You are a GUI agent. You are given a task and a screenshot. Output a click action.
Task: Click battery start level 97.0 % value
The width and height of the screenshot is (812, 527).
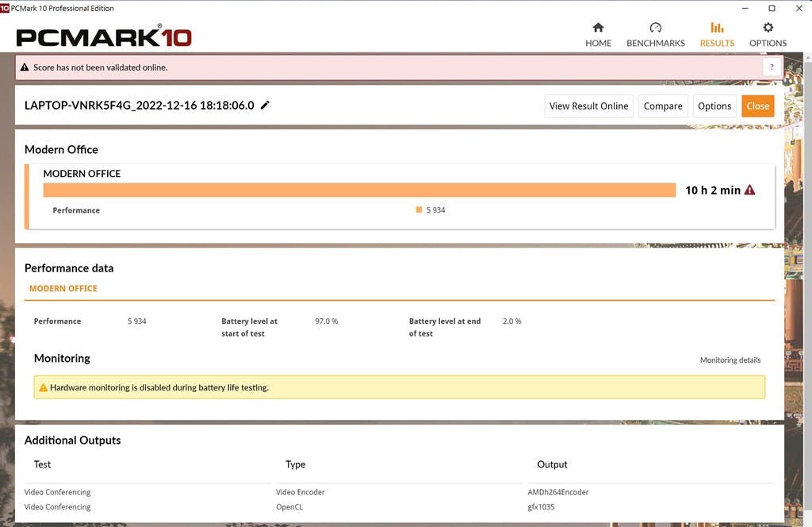(x=326, y=321)
